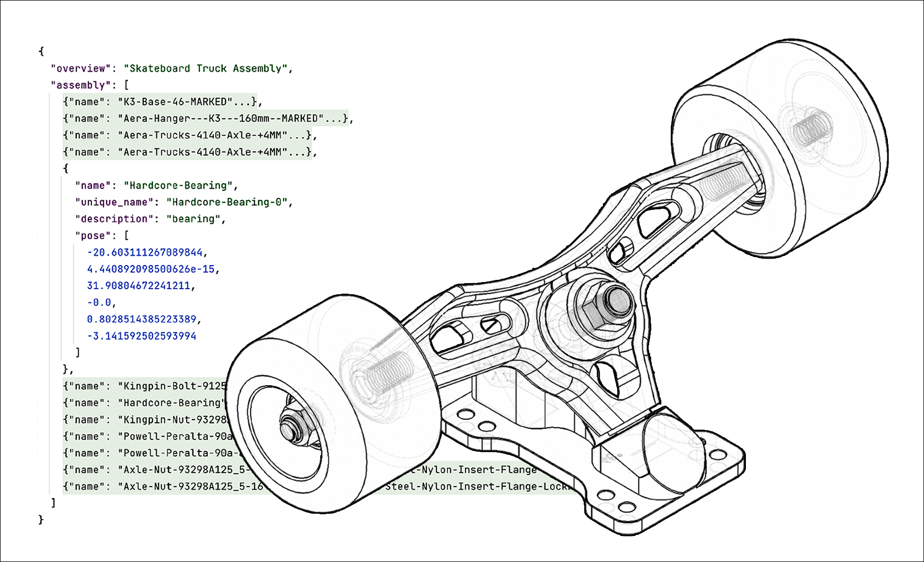Click the "overview" key in the JSON

pos(81,69)
